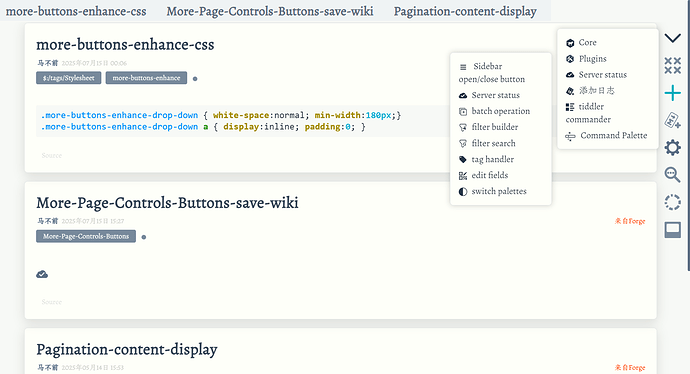Image resolution: width=690 pixels, height=374 pixels.
Task: Switch to the Pagination-content-display tab
Action: (x=465, y=11)
